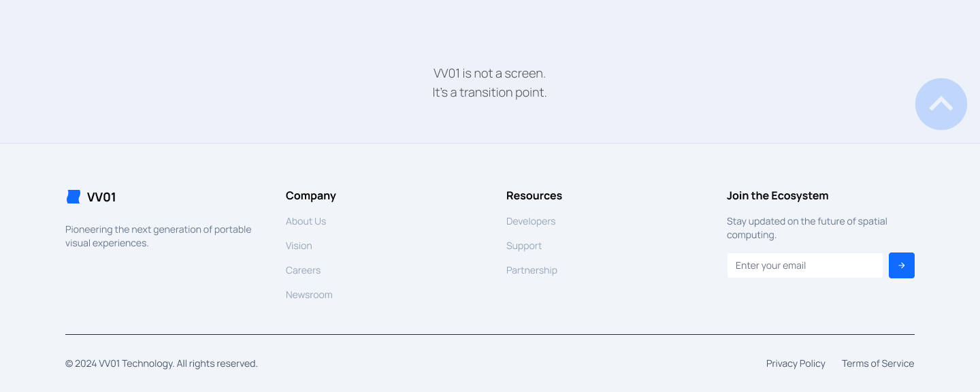Open the Careers link

click(303, 270)
